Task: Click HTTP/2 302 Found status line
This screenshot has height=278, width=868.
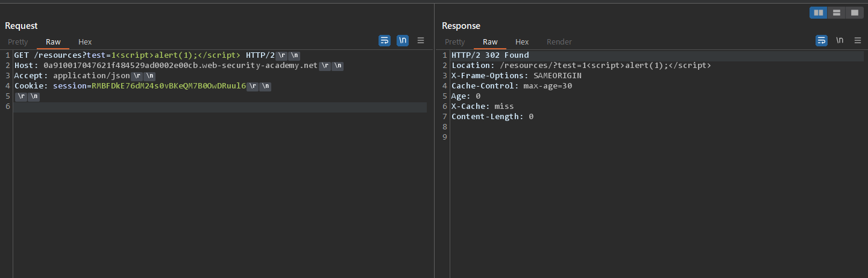Action: (x=490, y=55)
